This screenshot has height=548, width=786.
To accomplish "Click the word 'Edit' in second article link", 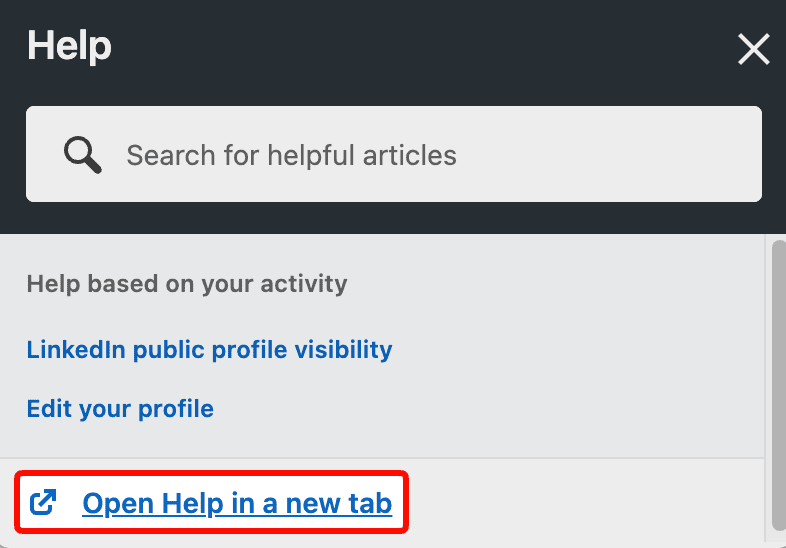I will point(46,409).
